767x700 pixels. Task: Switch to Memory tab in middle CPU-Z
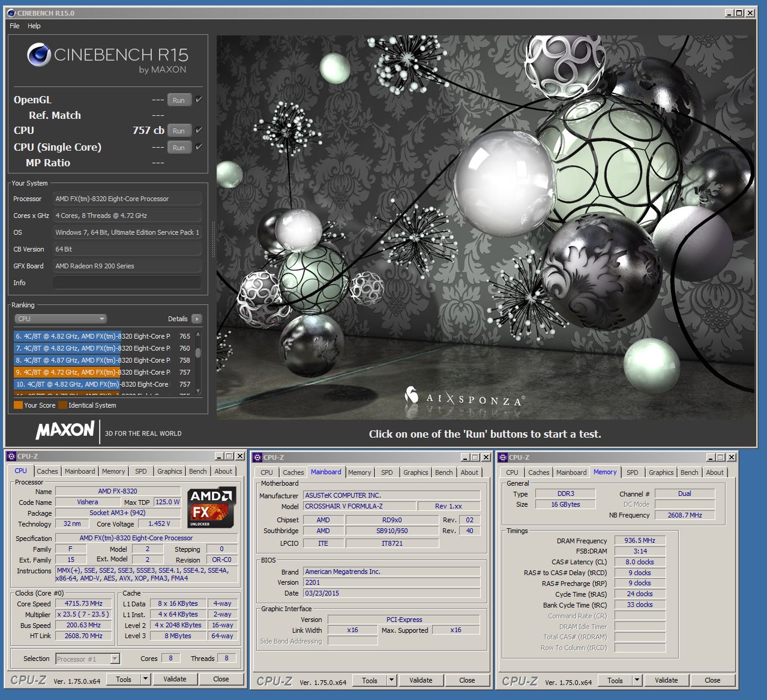[359, 472]
